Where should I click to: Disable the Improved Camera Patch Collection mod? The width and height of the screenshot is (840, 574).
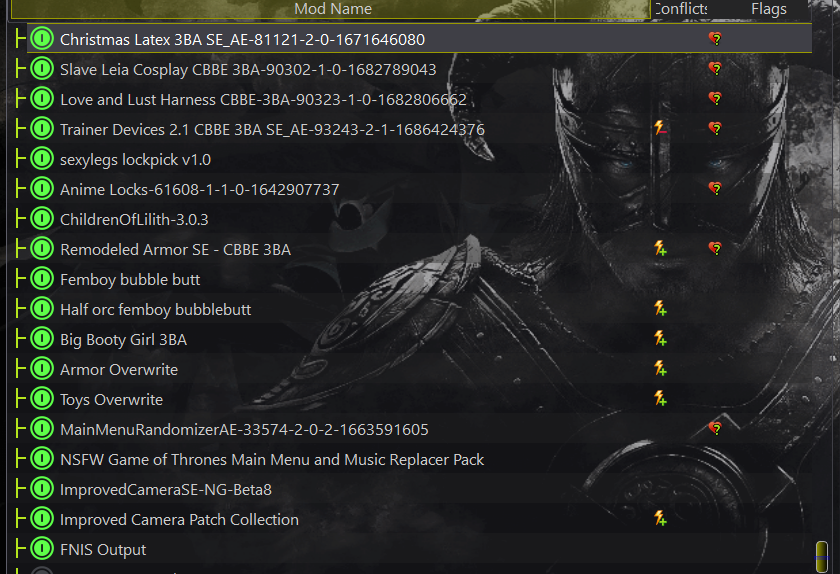point(42,519)
